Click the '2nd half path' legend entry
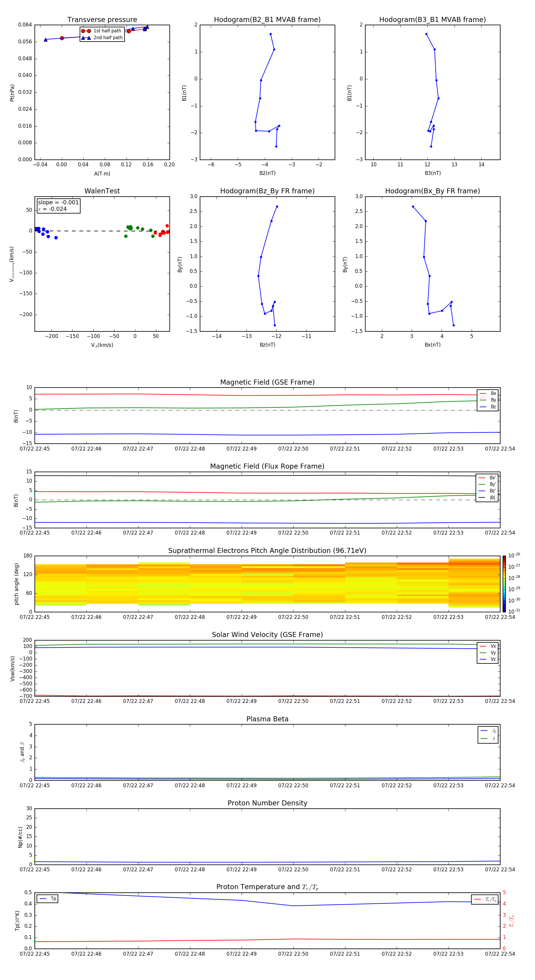This screenshot has width=535, height=980. click(102, 38)
